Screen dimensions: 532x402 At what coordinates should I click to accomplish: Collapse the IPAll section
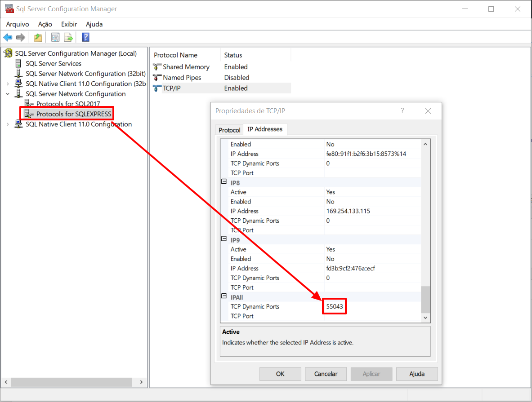tap(224, 296)
